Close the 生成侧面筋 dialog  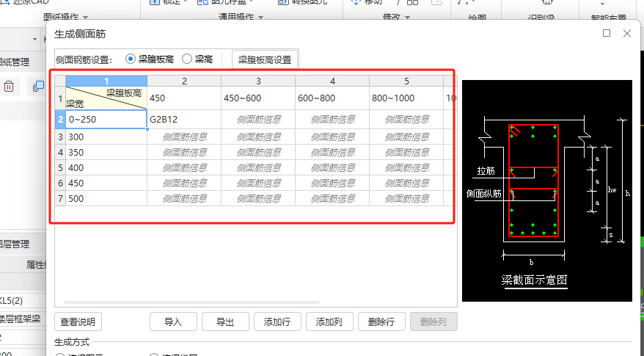[x=626, y=33]
